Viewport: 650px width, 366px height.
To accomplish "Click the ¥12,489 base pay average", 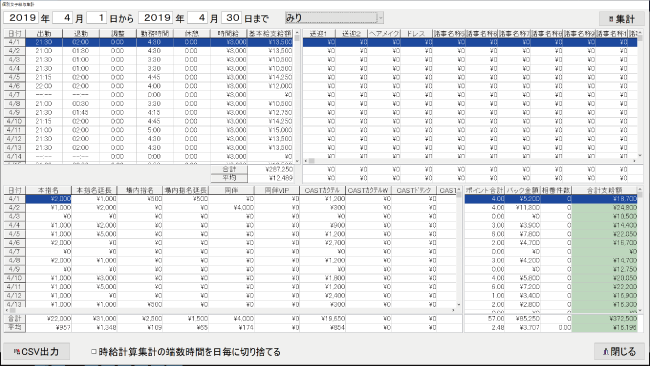I will (271, 178).
